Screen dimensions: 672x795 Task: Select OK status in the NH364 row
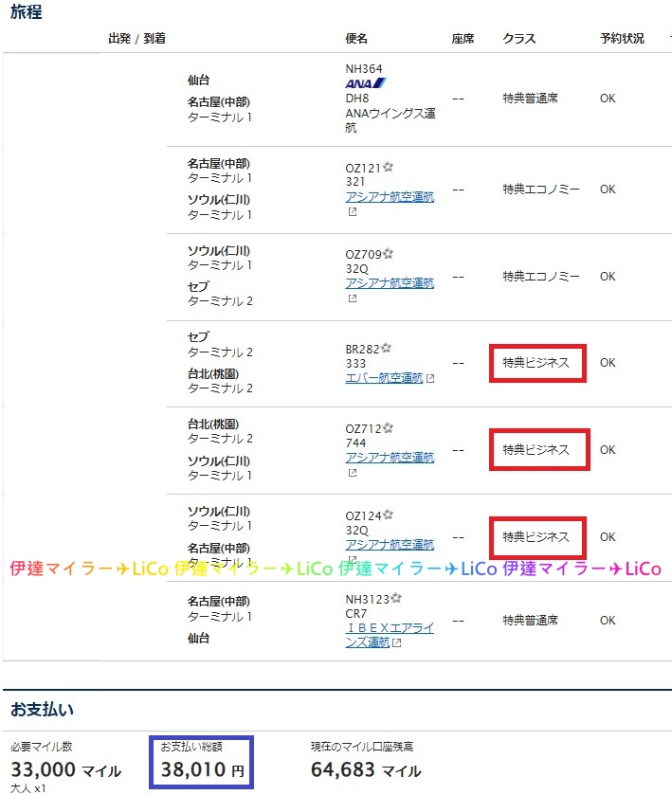click(608, 99)
